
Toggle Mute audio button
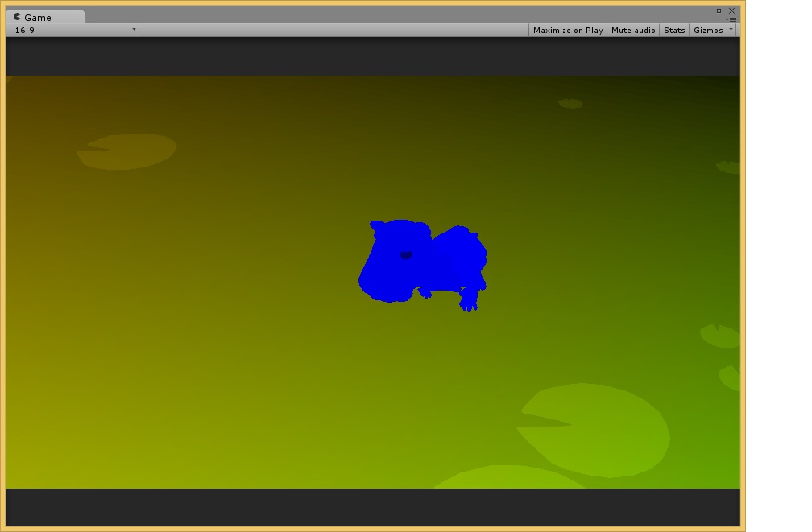[x=633, y=30]
